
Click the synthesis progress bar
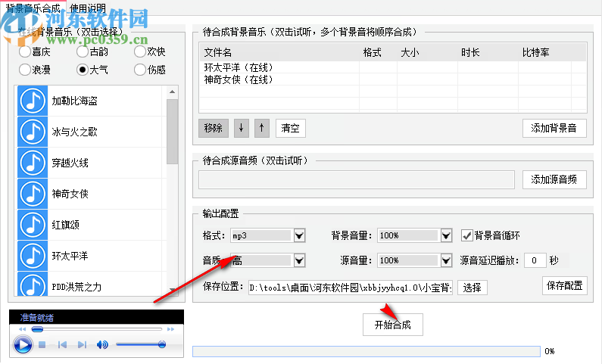pyautogui.click(x=367, y=351)
